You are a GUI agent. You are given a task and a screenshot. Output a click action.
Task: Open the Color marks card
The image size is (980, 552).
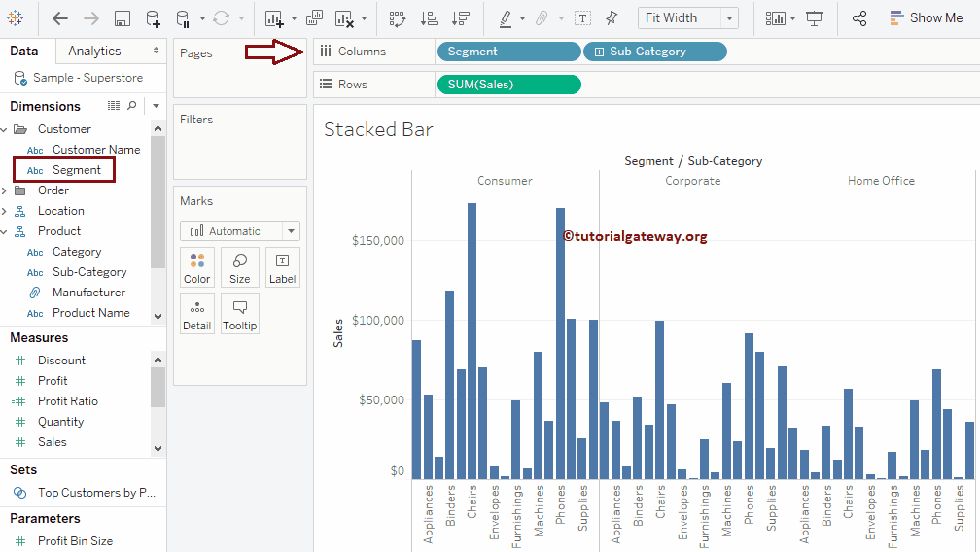[197, 267]
